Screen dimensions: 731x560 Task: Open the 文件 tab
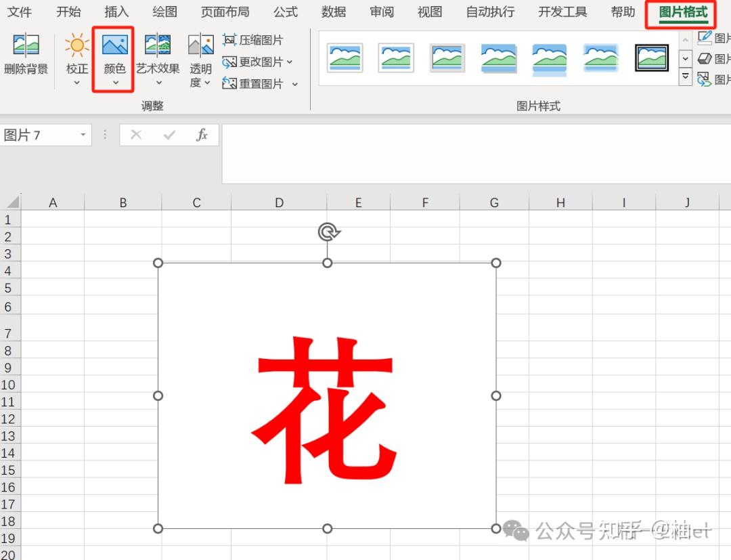tap(20, 12)
